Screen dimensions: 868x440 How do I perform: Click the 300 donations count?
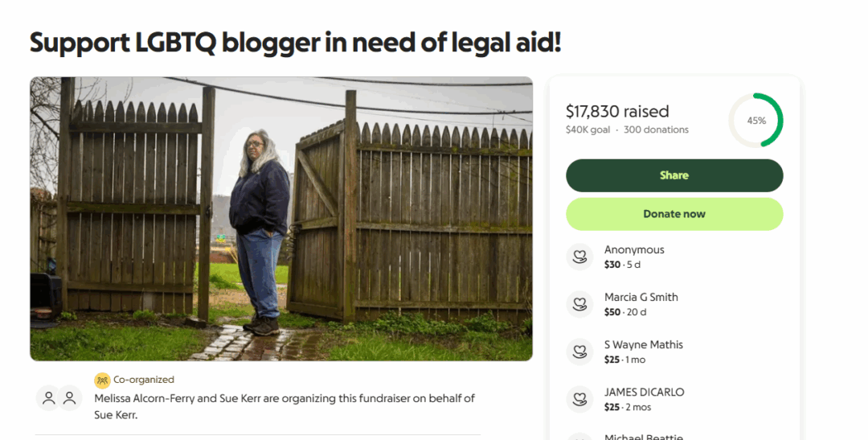[x=656, y=130]
